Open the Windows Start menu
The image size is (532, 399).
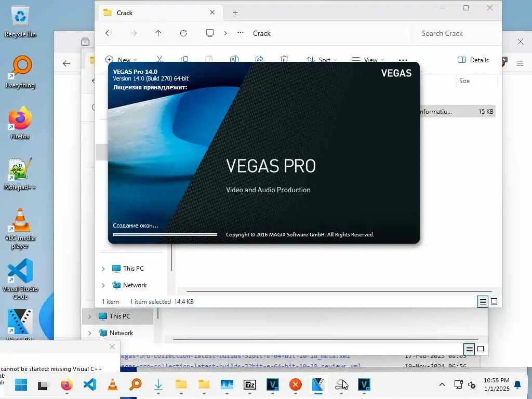pyautogui.click(x=21, y=385)
